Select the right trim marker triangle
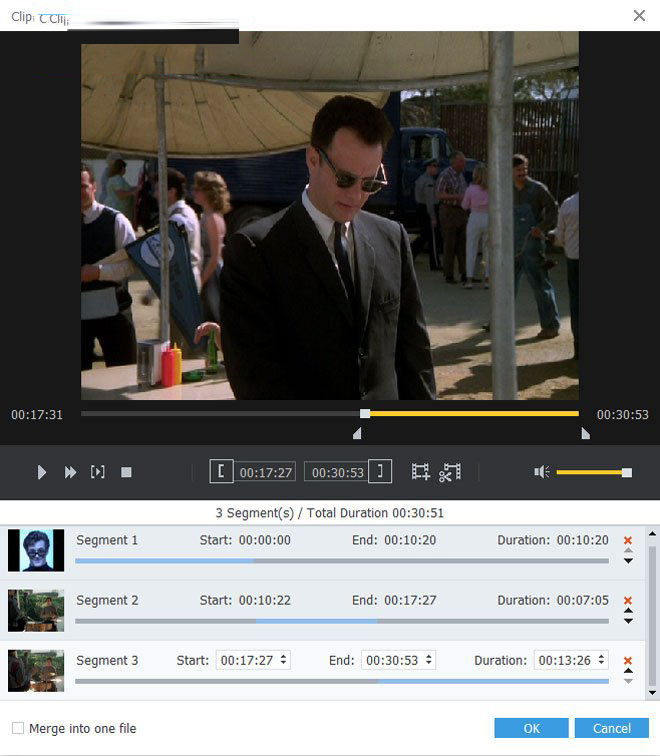The width and height of the screenshot is (660, 756). coord(585,434)
